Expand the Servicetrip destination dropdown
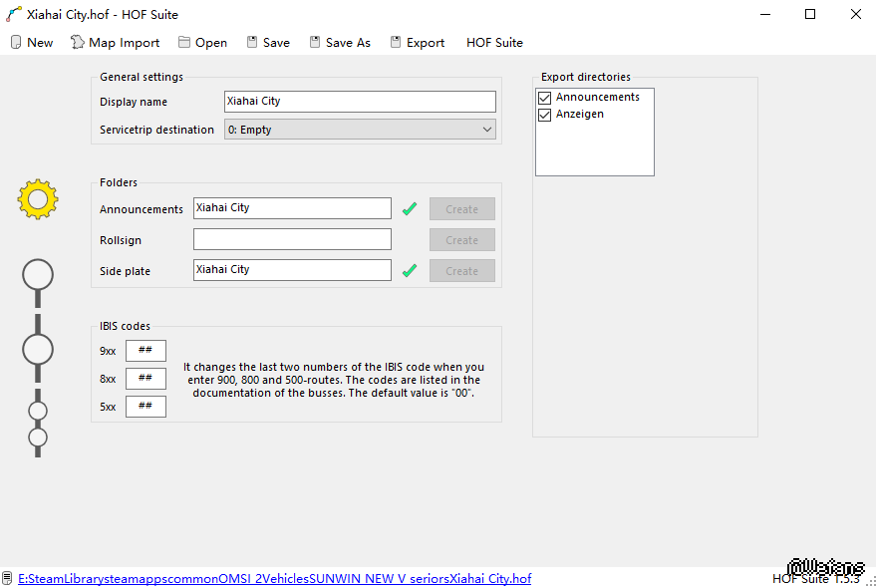The width and height of the screenshot is (876, 588). [486, 130]
